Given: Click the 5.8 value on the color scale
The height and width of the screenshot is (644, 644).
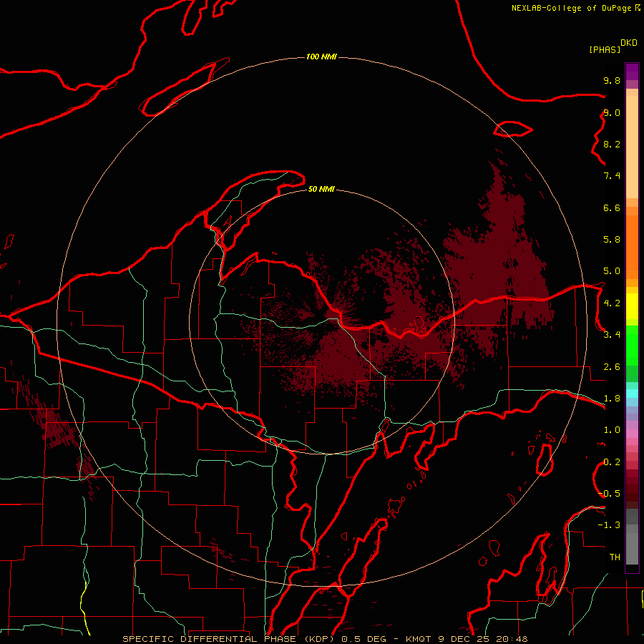Looking at the screenshot, I should pos(612,239).
